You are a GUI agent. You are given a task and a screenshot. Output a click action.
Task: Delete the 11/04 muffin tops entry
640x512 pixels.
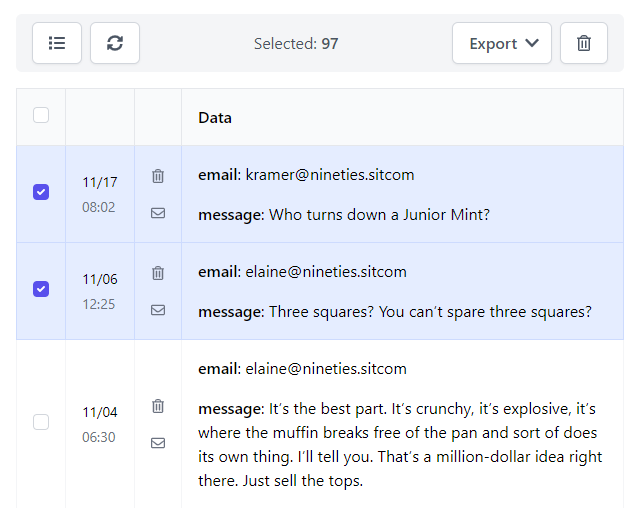tap(158, 406)
